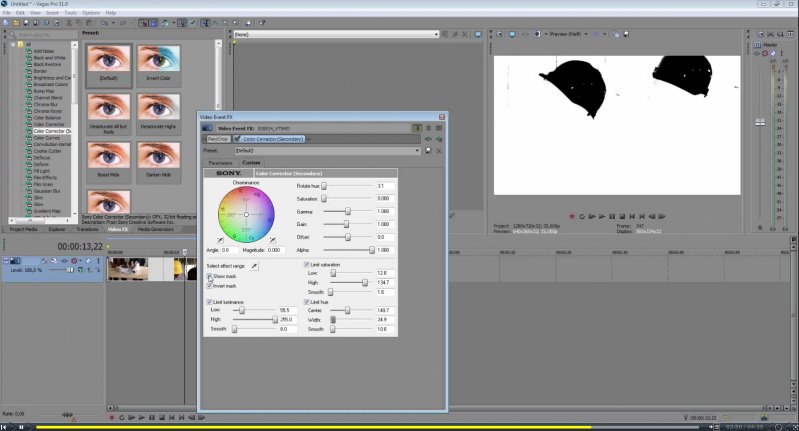Select Color Curves in the effects list
The height and width of the screenshot is (431, 799).
tap(48, 137)
